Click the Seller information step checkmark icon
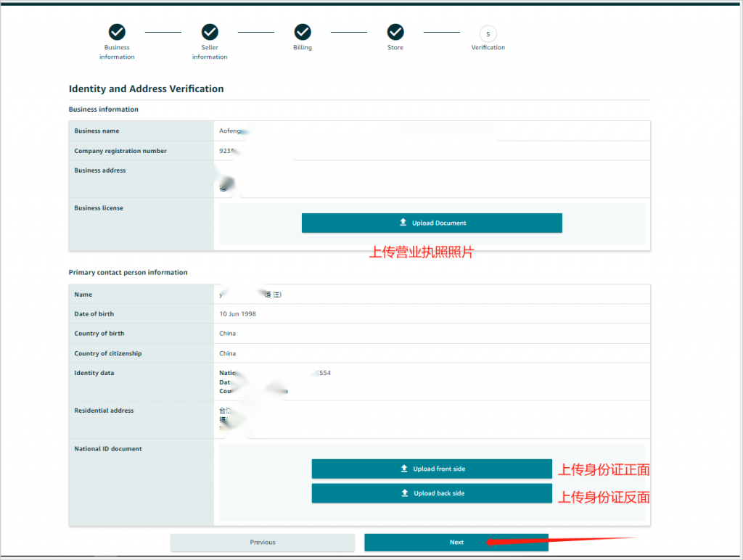Screen dimensions: 743x560 pyautogui.click(x=210, y=32)
